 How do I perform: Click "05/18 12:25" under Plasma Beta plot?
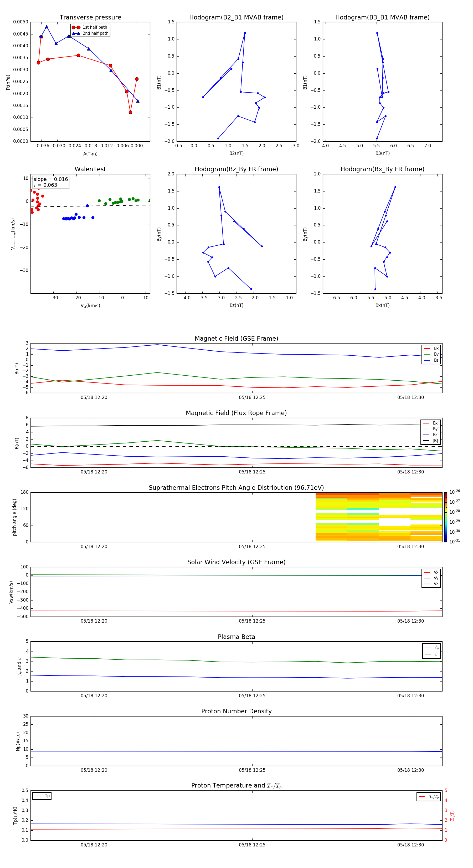coord(252,696)
